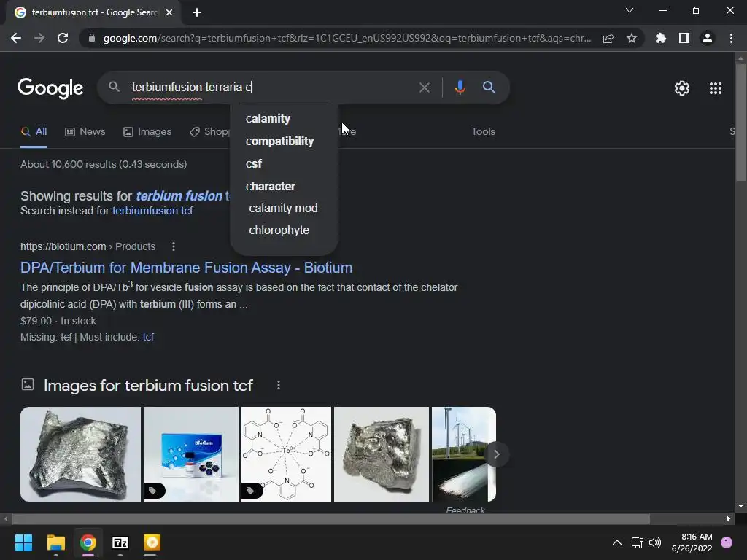The width and height of the screenshot is (747, 560).
Task: Start voice search with microphone
Action: point(460,87)
